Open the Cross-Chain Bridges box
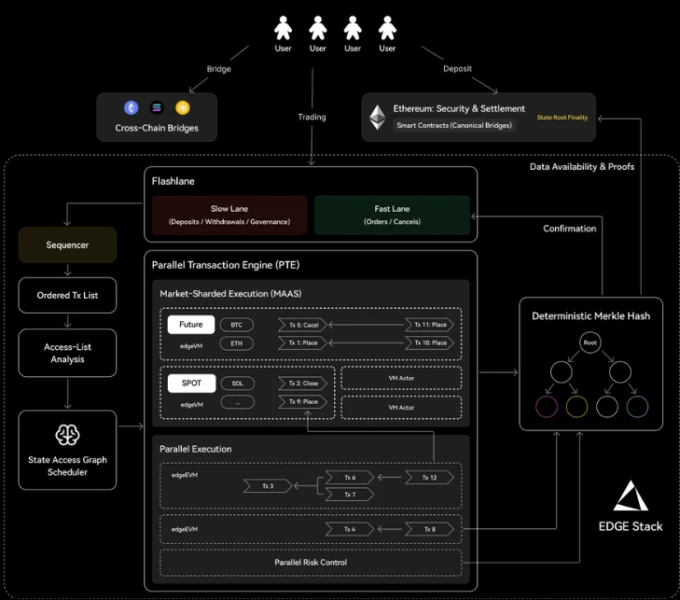Viewport: 680px width, 600px height. coord(157,117)
